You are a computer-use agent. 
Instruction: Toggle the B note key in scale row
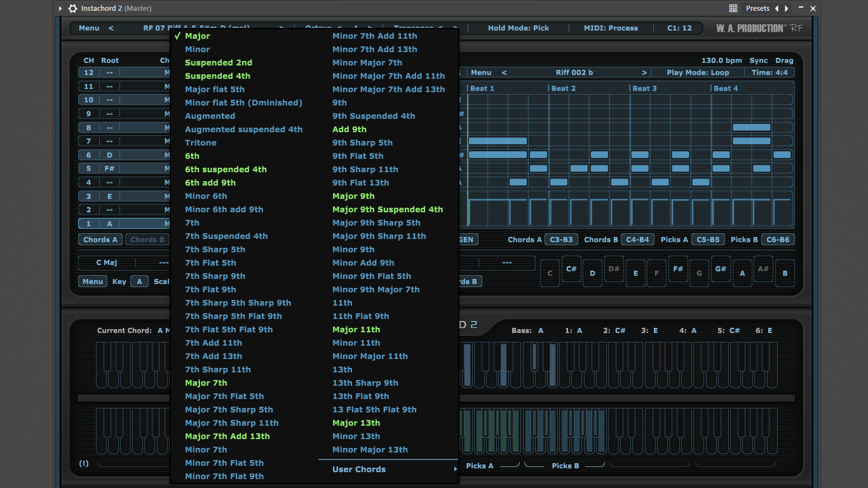[785, 273]
